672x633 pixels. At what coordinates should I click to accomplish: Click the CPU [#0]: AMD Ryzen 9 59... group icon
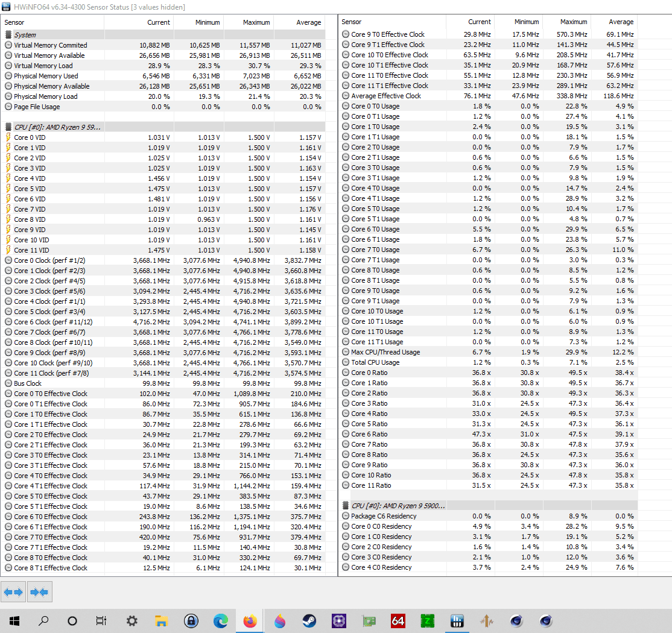[x=8, y=127]
